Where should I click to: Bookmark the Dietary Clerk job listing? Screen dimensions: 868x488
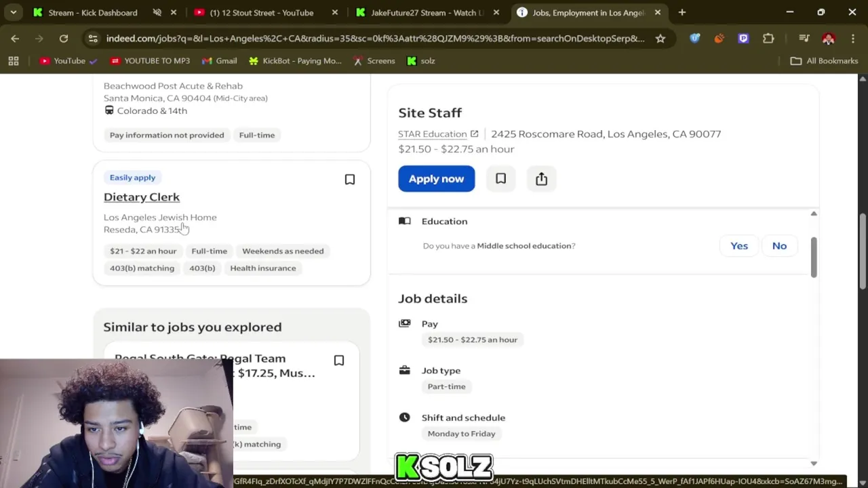pos(350,180)
